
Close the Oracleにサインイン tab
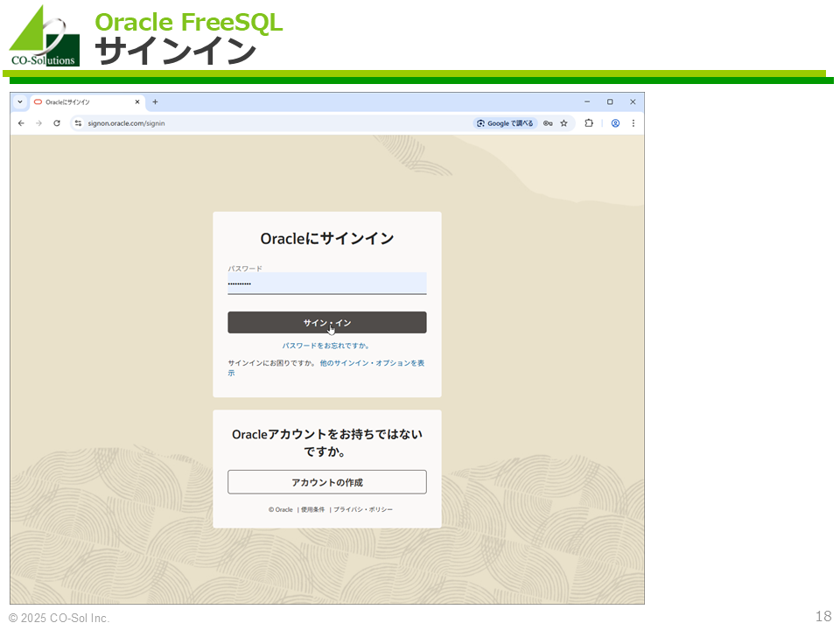[x=137, y=101]
